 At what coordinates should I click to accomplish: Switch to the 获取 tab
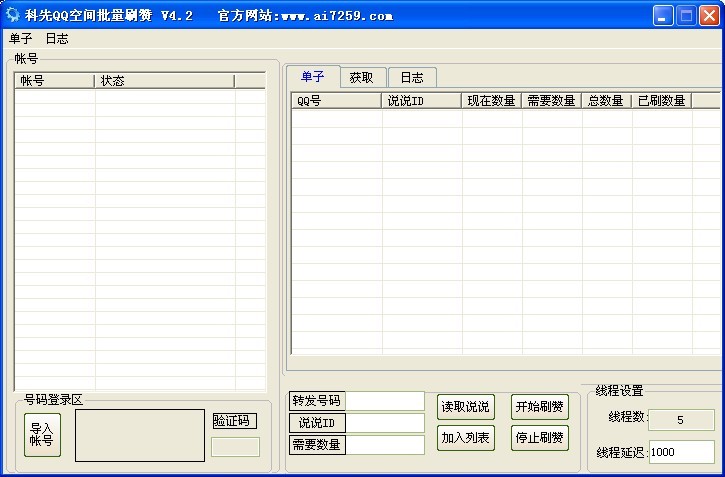(x=361, y=78)
